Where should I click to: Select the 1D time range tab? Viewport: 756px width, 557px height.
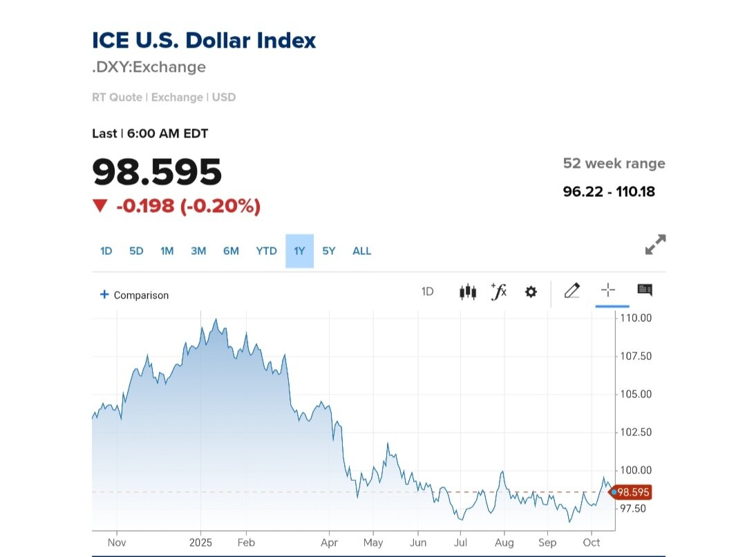[106, 251]
